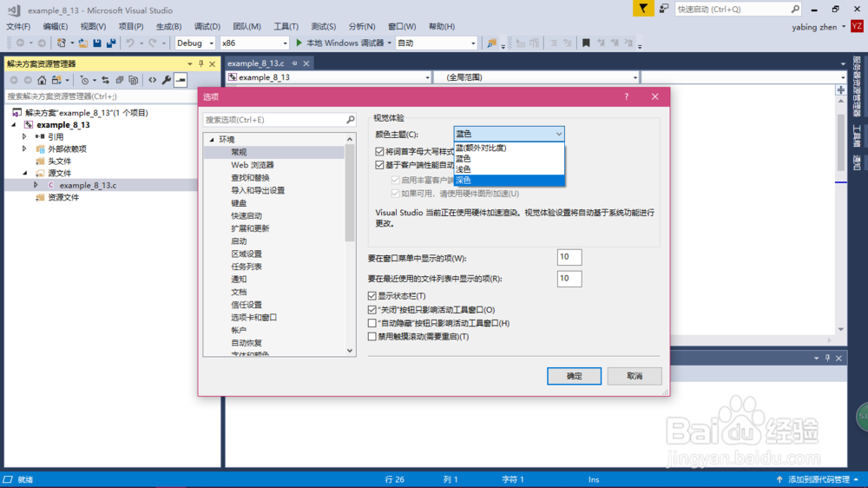Screen dimensions: 868x488
Task: Select 深色 theme in dropdown list
Action: pos(509,180)
